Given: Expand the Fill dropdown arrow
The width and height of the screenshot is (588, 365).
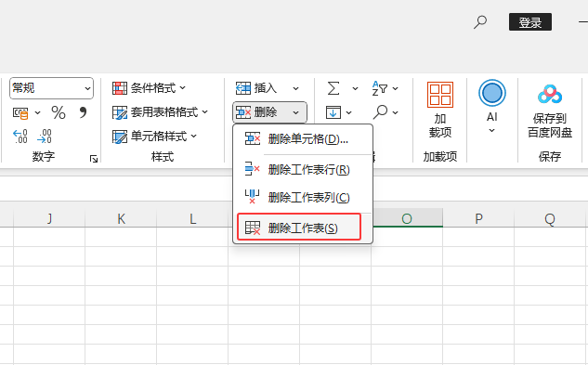Looking at the screenshot, I should tap(348, 112).
